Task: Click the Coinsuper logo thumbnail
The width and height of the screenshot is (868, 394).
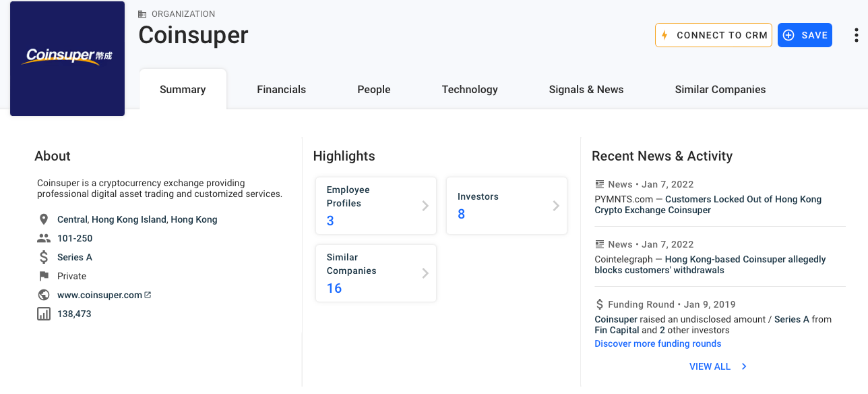Action: click(67, 59)
